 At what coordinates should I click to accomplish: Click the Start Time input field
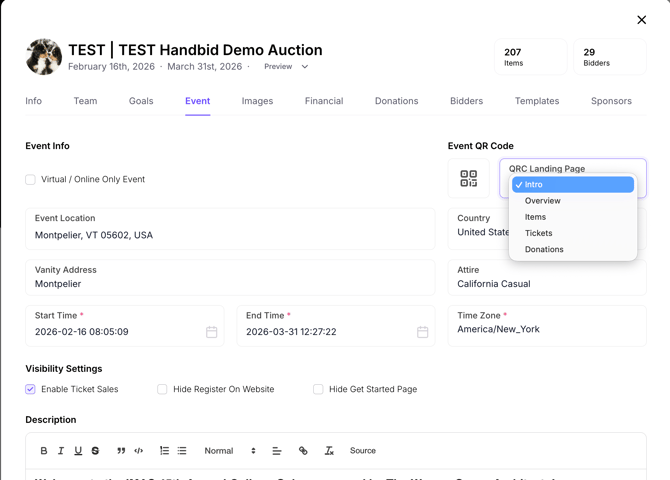pos(125,326)
